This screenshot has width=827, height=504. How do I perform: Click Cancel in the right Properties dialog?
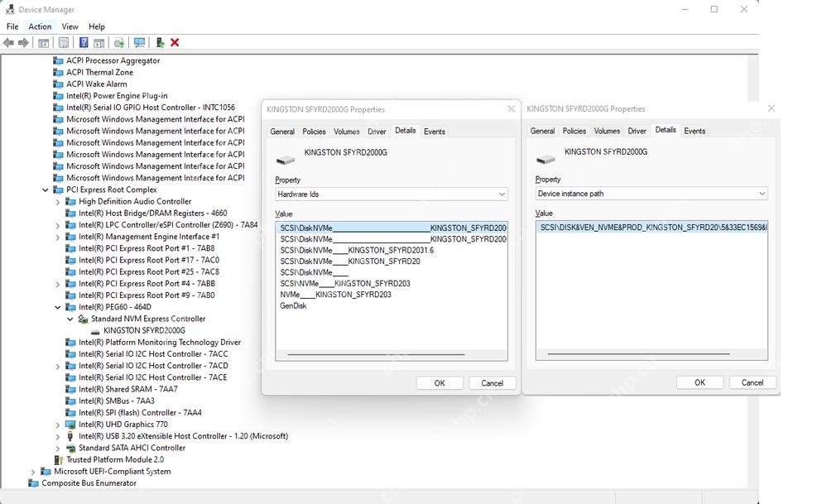(x=752, y=382)
